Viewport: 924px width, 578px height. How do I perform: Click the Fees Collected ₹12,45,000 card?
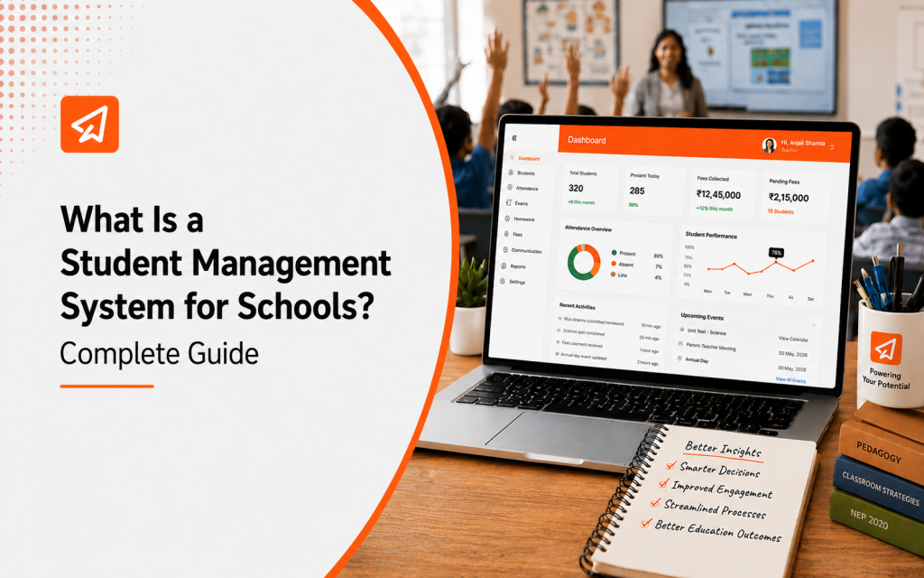(x=722, y=194)
